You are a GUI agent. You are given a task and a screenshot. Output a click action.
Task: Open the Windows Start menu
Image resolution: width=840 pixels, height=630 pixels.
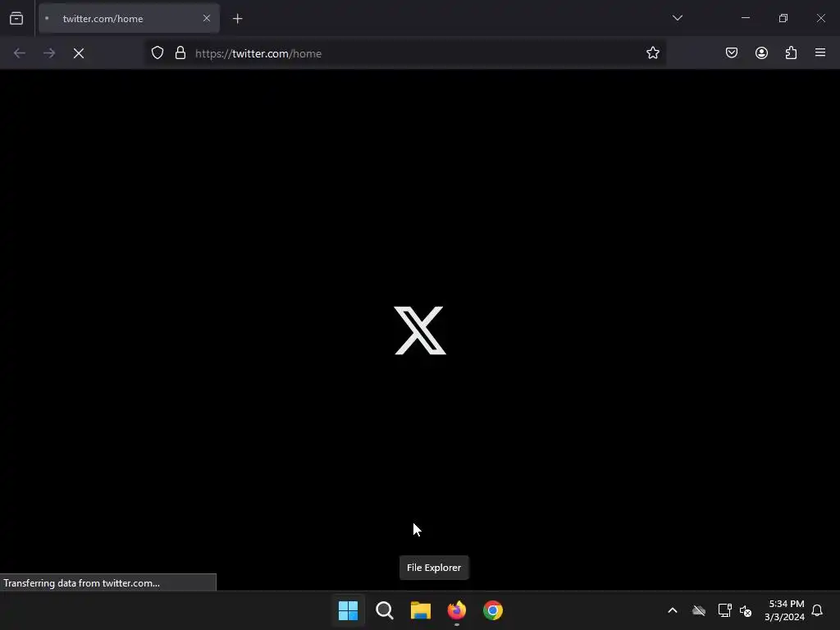(x=348, y=610)
